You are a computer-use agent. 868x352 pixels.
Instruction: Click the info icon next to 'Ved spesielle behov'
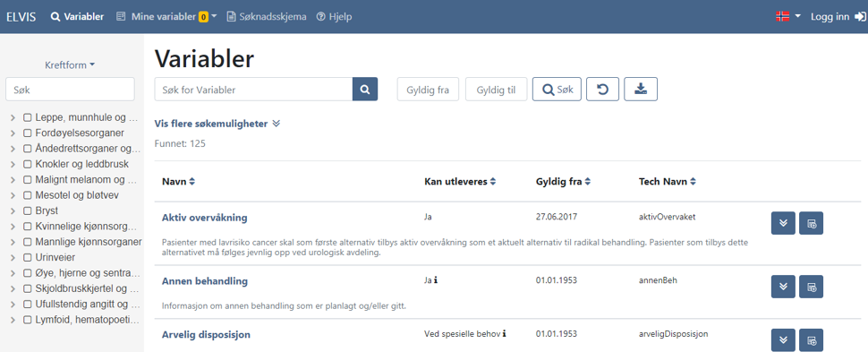pos(505,334)
